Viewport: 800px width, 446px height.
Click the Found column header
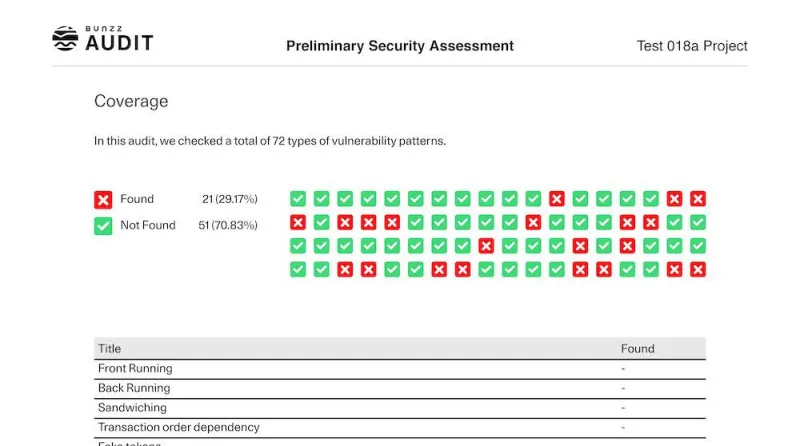click(637, 349)
